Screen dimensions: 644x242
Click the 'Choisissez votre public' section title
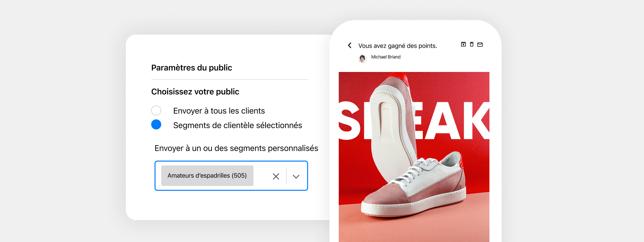(x=195, y=92)
